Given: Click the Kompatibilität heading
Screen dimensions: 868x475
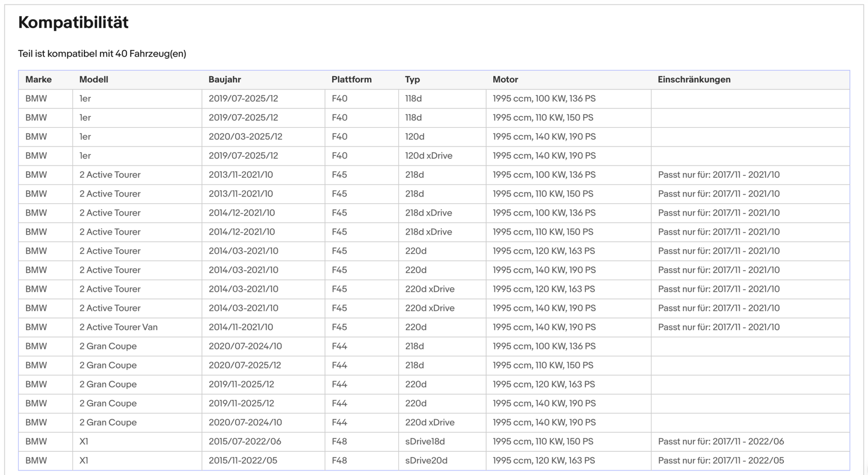Looking at the screenshot, I should pos(73,22).
